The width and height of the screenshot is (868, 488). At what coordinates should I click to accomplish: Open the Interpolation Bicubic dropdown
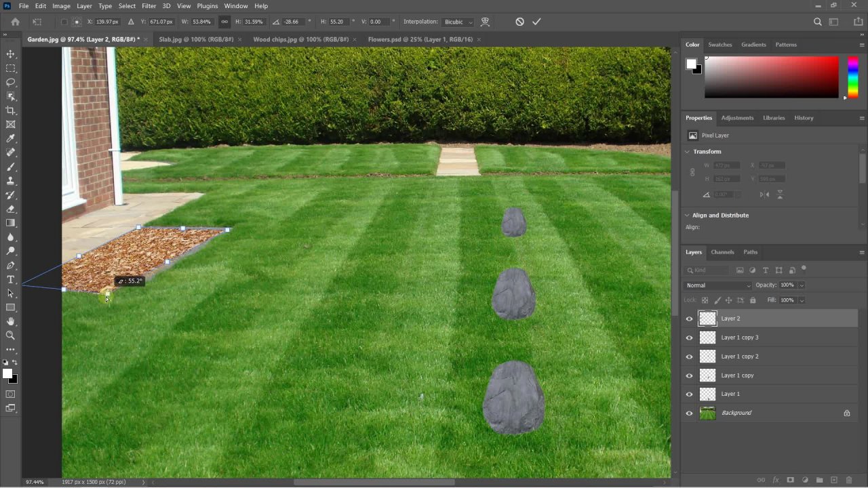click(x=458, y=22)
